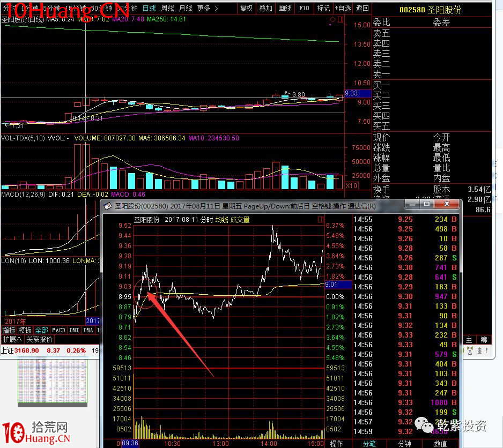
Task: Click the 002580 圣阳股份 stock title
Action: coord(431,10)
